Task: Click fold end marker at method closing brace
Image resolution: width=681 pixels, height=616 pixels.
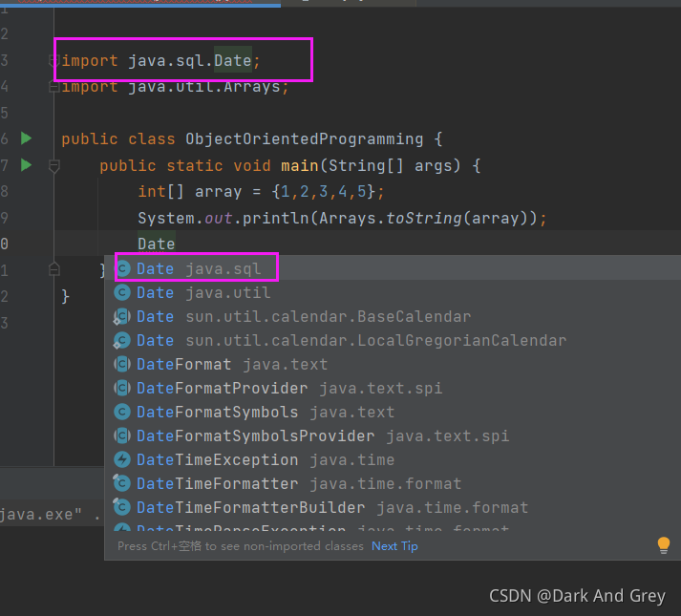Action: [x=53, y=269]
